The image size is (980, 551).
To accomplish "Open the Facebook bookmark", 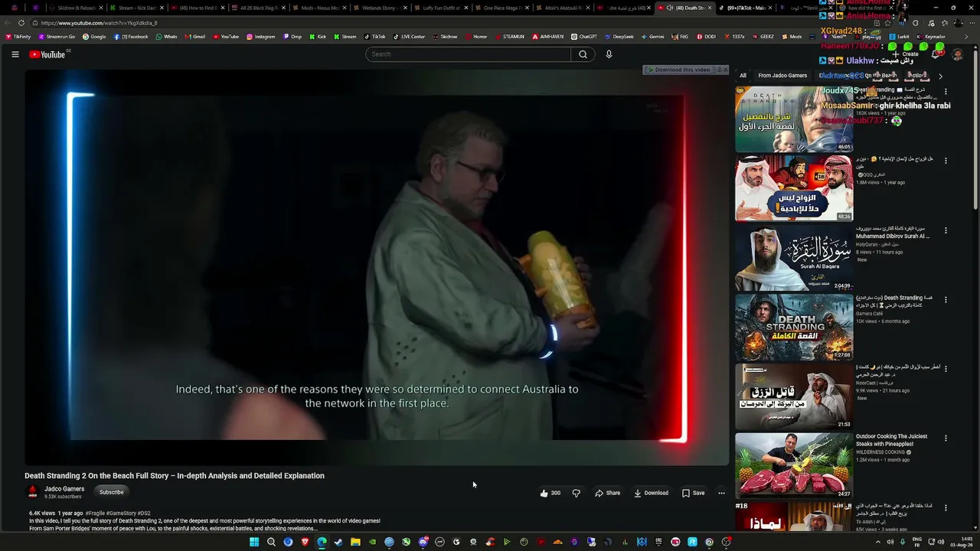I will (x=131, y=37).
